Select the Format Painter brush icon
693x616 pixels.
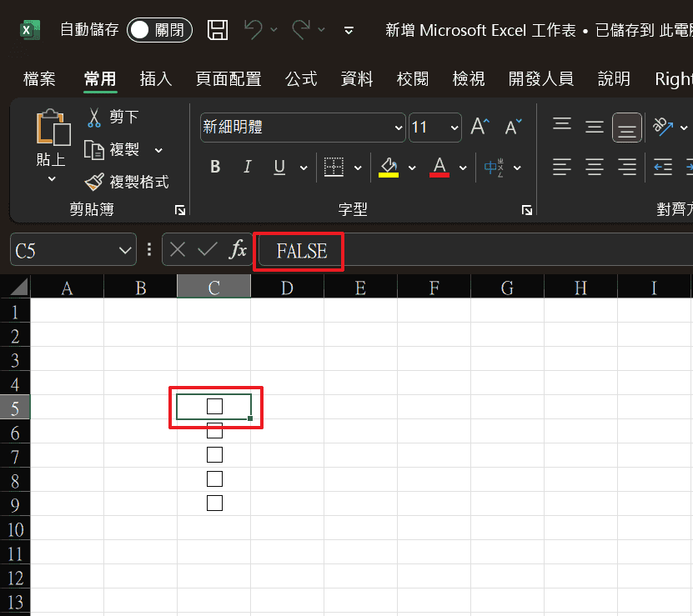[94, 182]
